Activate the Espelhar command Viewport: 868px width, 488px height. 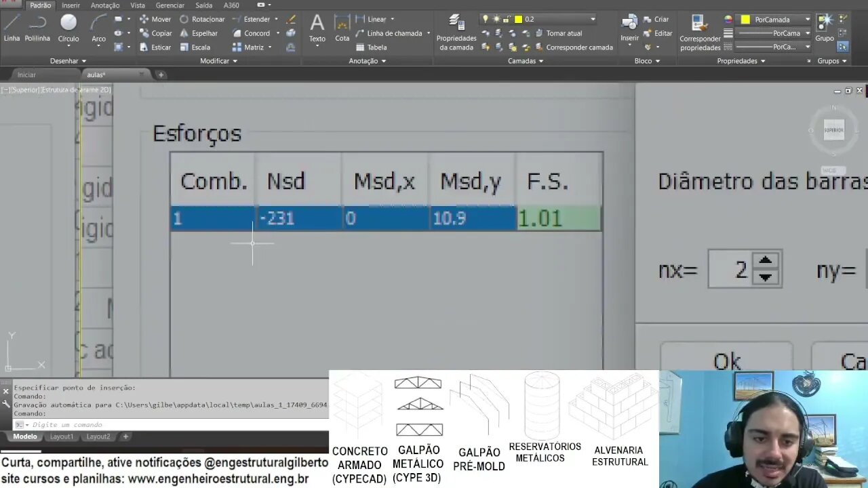coord(199,33)
